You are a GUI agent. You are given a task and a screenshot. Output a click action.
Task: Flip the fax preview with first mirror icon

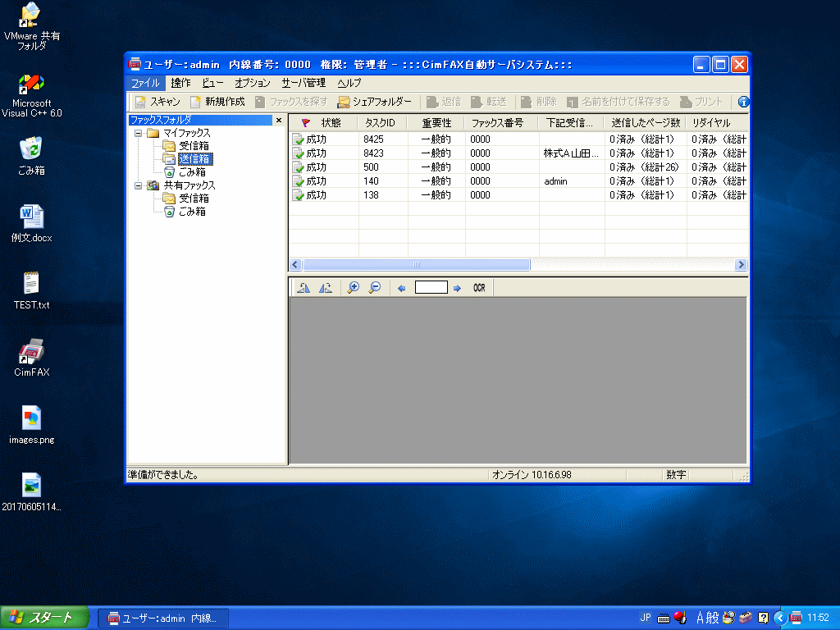coord(304,288)
